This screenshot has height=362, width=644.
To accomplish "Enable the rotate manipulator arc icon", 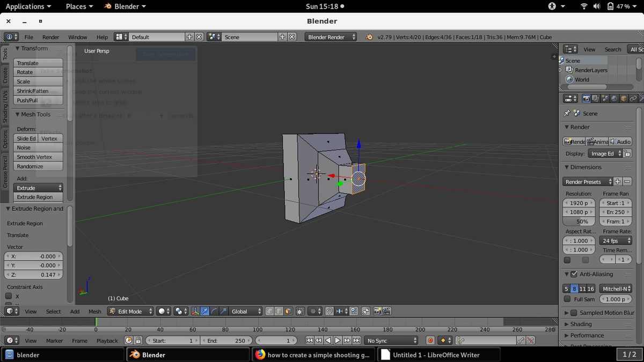I will tap(215, 311).
